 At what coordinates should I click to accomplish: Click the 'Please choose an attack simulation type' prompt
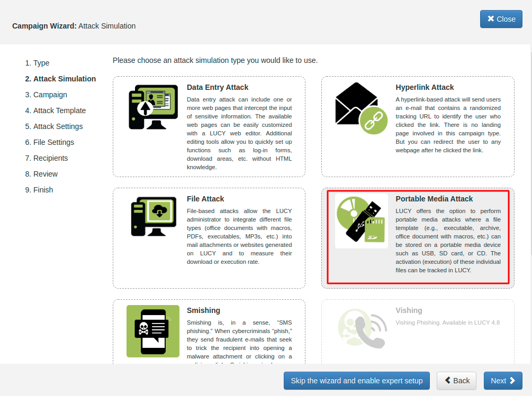point(215,61)
